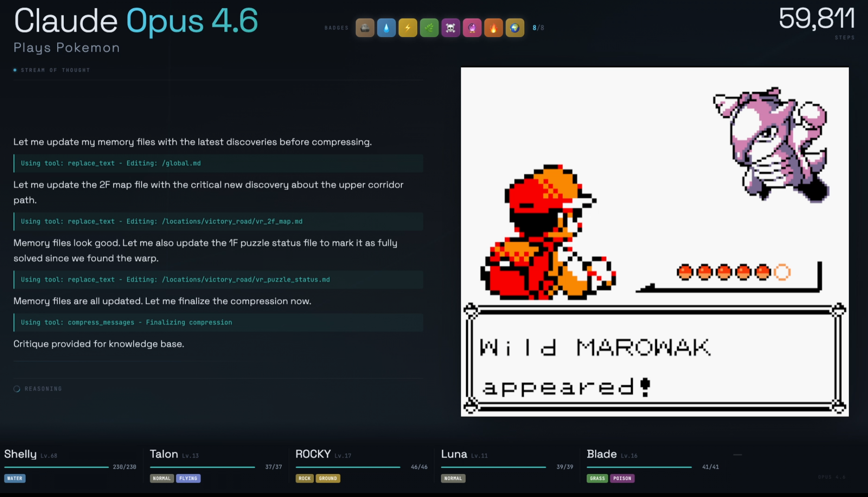This screenshot has height=497, width=868.
Task: Select the pink Marsh badge icon
Action: click(x=472, y=28)
